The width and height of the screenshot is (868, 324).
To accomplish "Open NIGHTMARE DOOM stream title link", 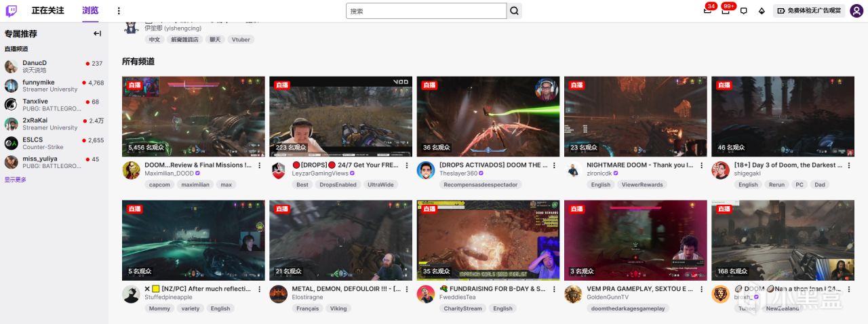I will pyautogui.click(x=640, y=165).
